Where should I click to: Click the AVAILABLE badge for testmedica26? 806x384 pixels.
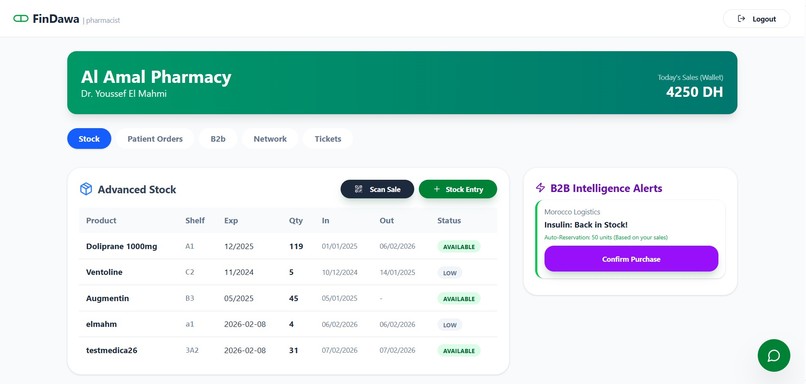(x=459, y=351)
